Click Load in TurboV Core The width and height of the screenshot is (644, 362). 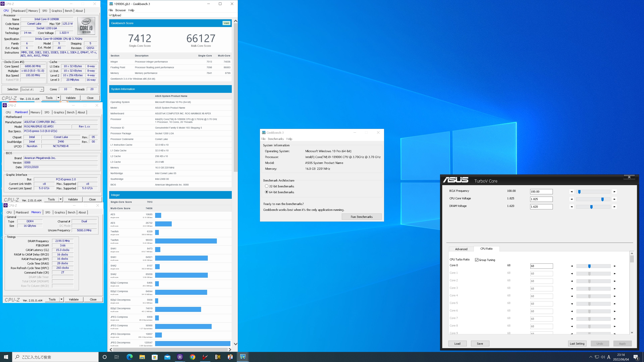tap(457, 344)
